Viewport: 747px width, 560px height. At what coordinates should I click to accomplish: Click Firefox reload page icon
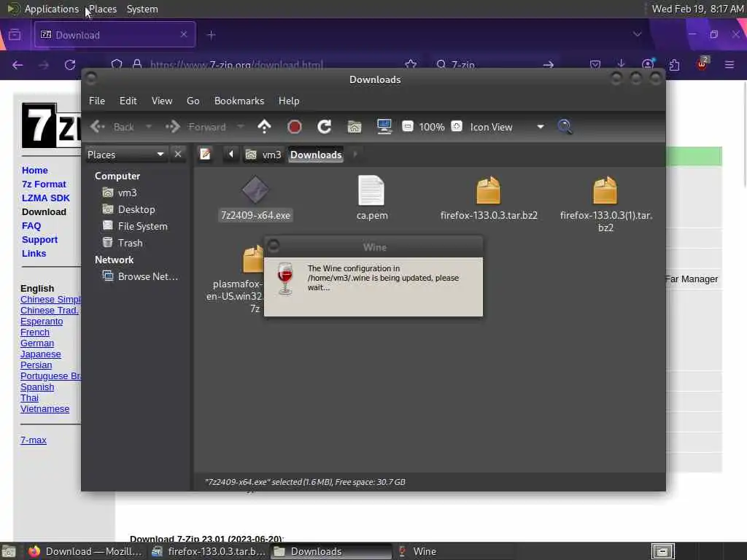[x=70, y=65]
